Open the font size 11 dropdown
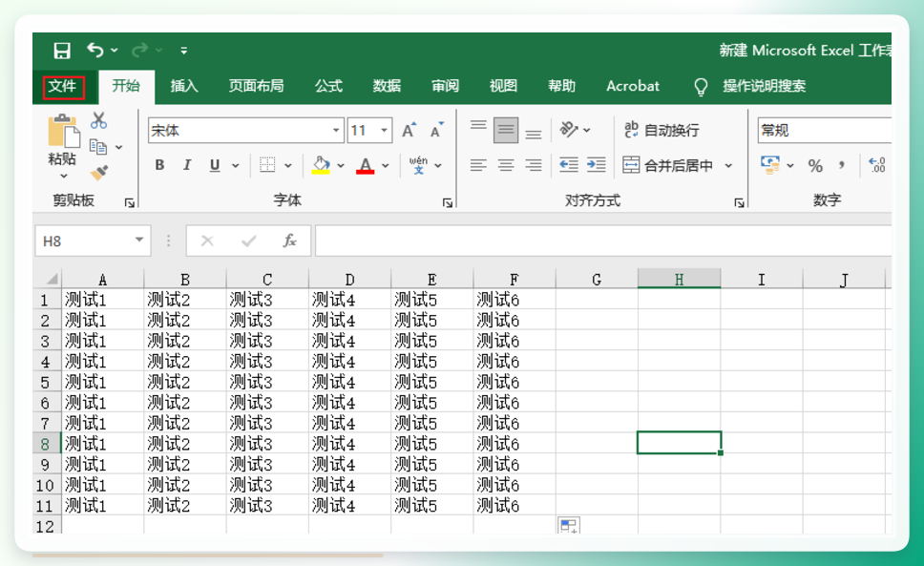Screen dimensions: 924x566 click(385, 130)
